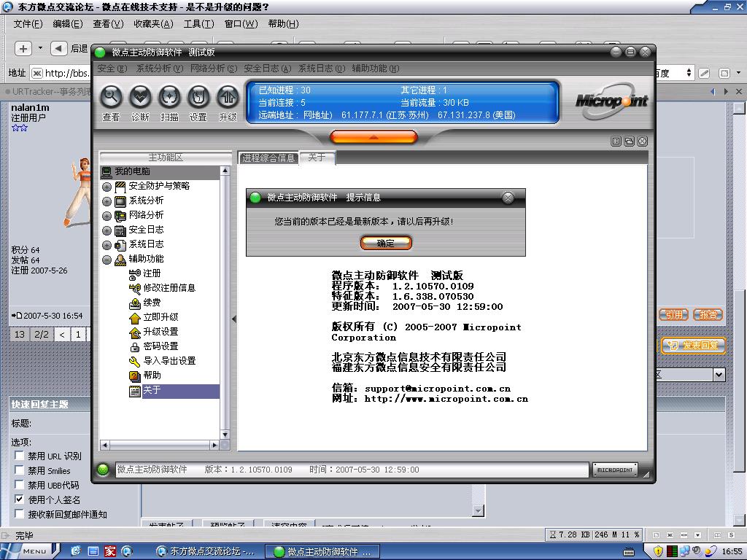
Task: Select the 注册 register item icon
Action: click(x=135, y=274)
